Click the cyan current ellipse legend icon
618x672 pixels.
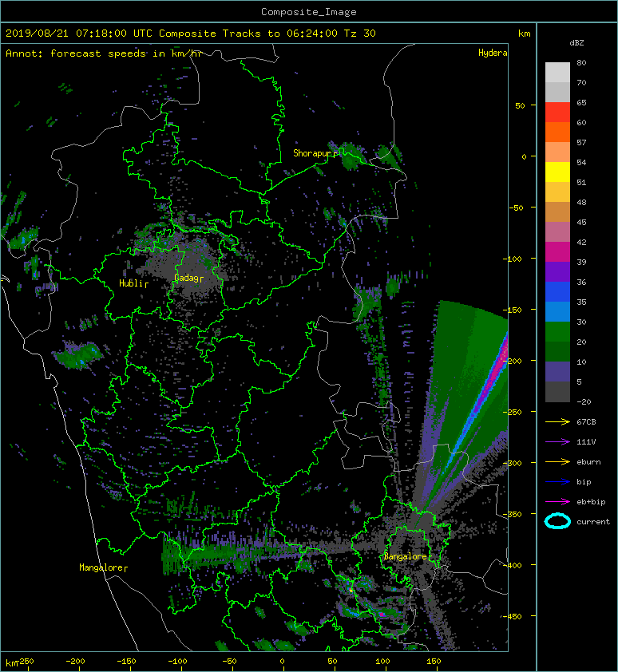557,521
